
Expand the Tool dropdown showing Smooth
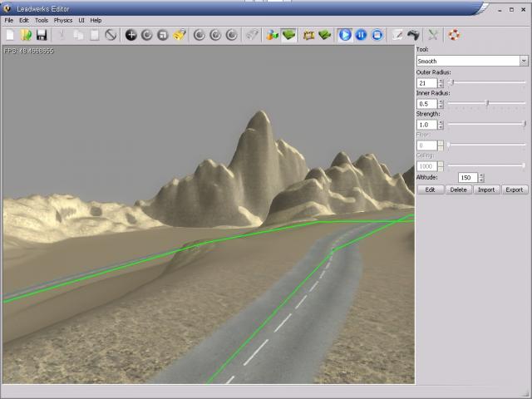point(524,61)
